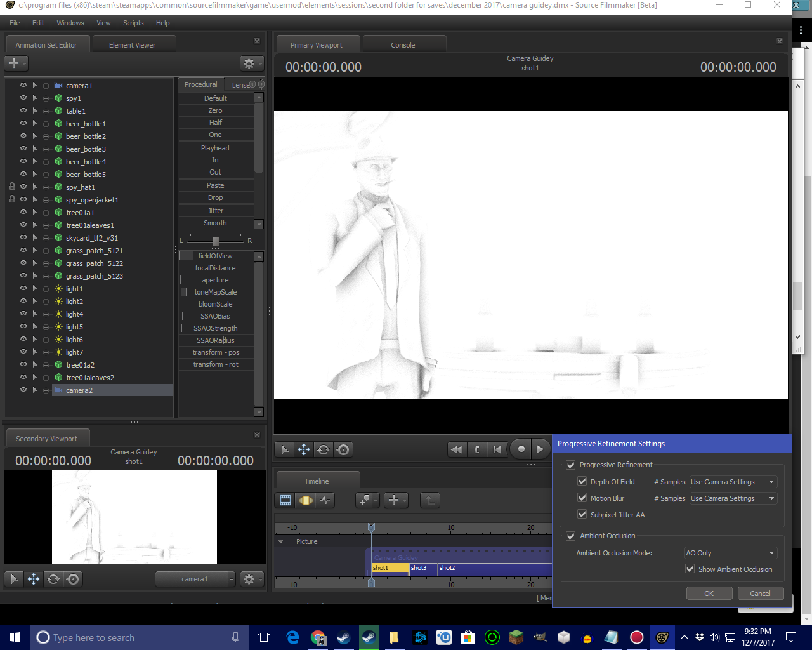Switch to the Motion Editor mode
This screenshot has width=812, height=650.
306,500
